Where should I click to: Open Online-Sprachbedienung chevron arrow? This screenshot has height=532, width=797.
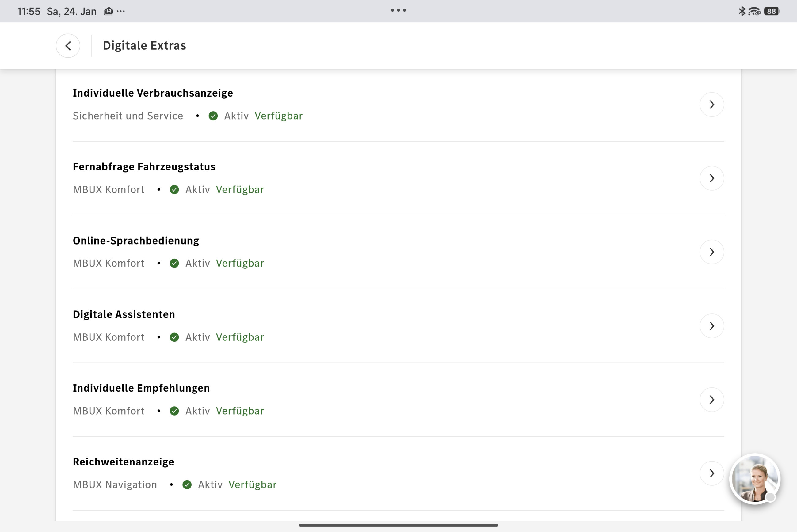[711, 252]
